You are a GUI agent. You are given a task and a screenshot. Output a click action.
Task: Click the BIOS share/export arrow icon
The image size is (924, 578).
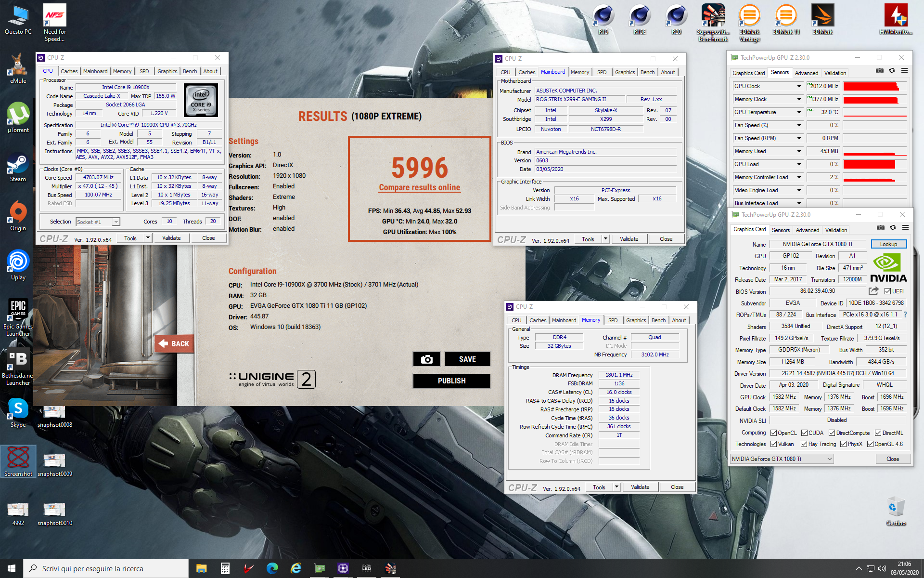tap(873, 291)
